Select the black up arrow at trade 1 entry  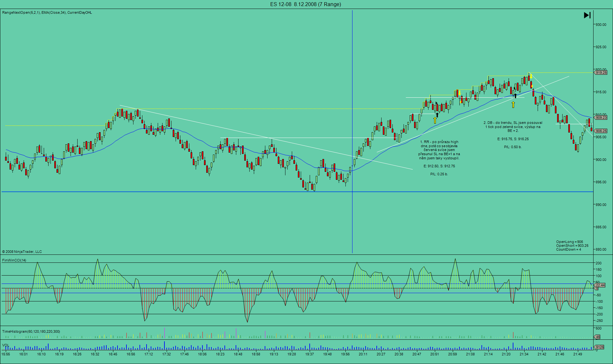pyautogui.click(x=437, y=115)
